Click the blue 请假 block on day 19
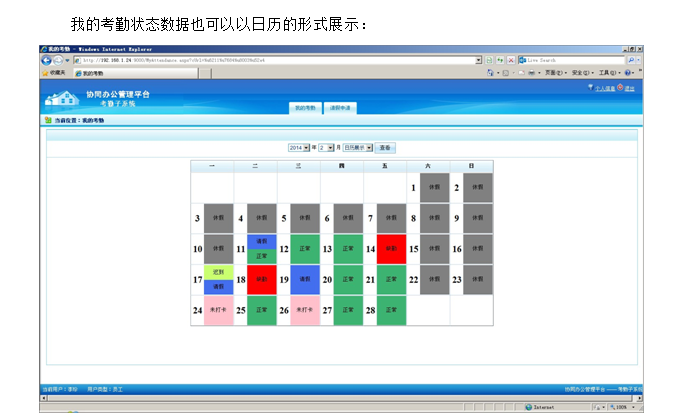 (x=305, y=279)
